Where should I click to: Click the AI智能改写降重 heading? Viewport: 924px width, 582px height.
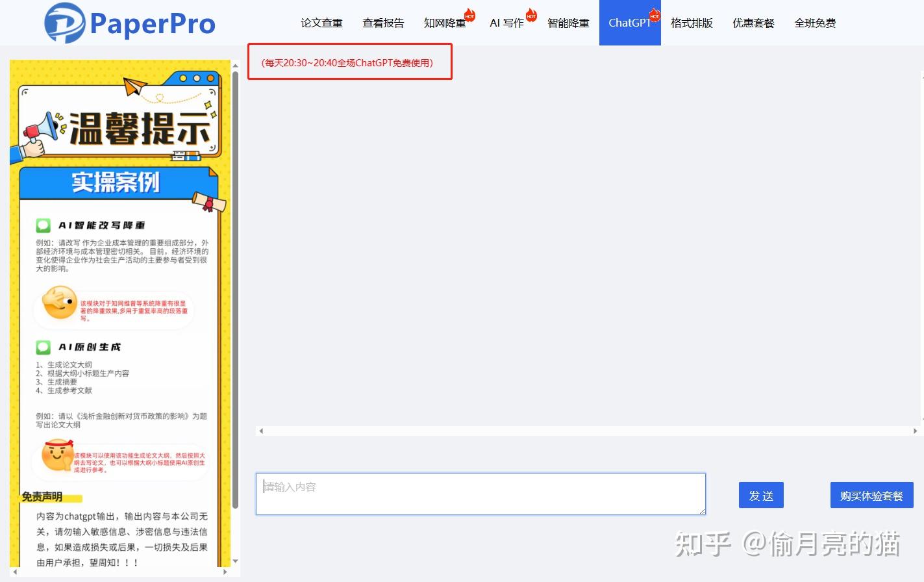click(x=101, y=225)
